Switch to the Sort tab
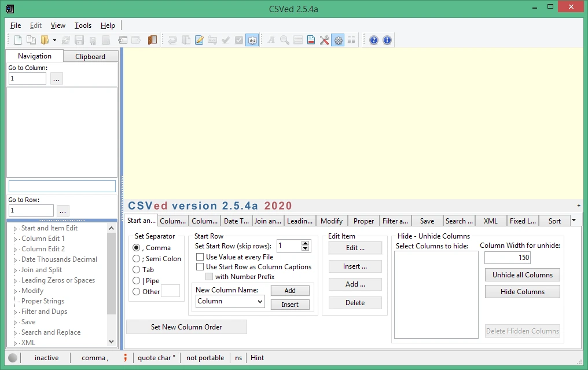Viewport: 588px width, 370px height. pyautogui.click(x=554, y=221)
